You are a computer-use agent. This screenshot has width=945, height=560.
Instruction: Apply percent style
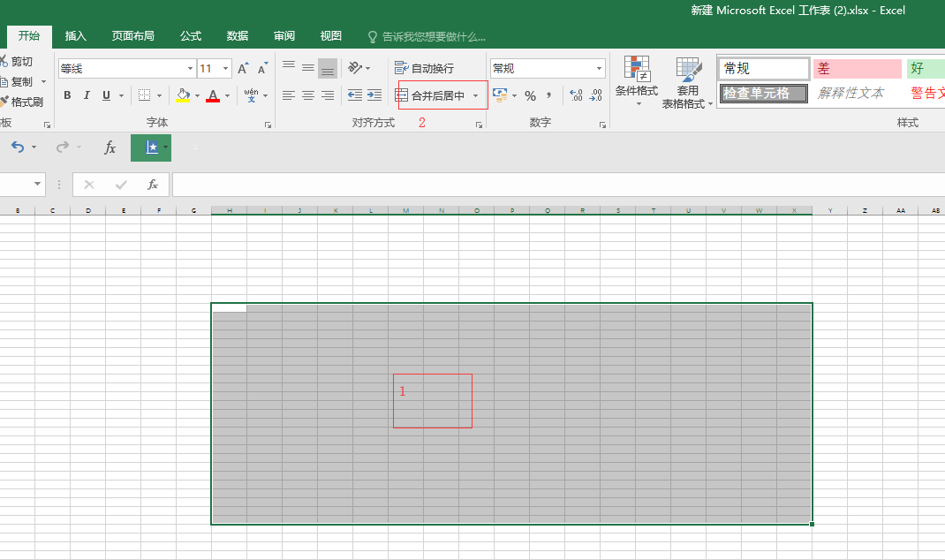coord(531,95)
